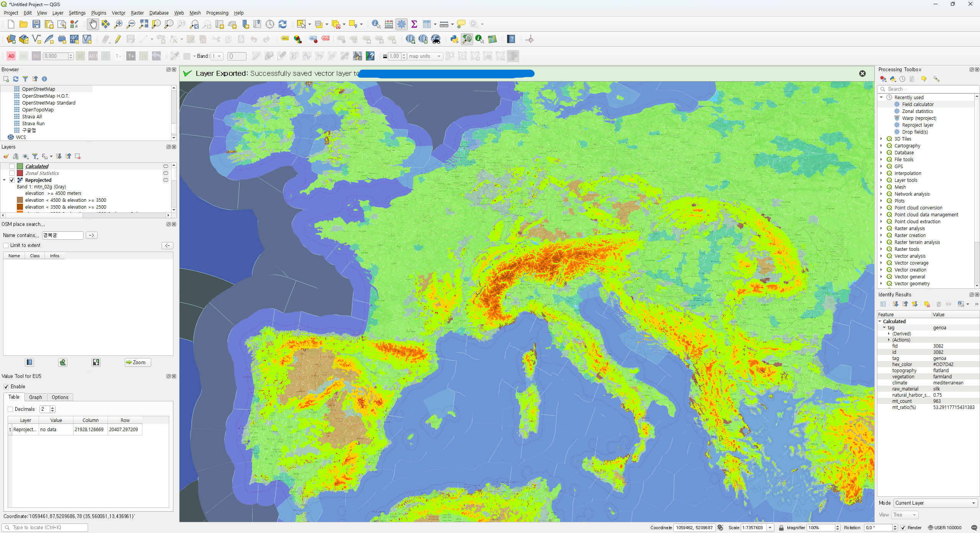Open Layer Styling panel brush icon
This screenshot has height=533, width=980.
(6, 156)
